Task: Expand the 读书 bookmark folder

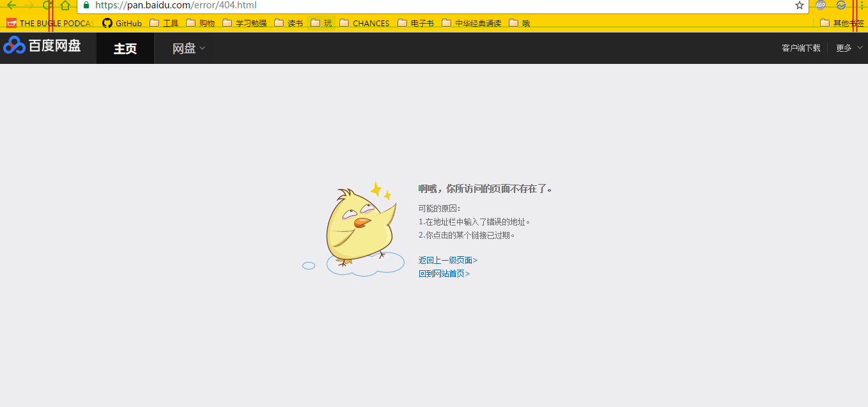Action: click(x=288, y=23)
